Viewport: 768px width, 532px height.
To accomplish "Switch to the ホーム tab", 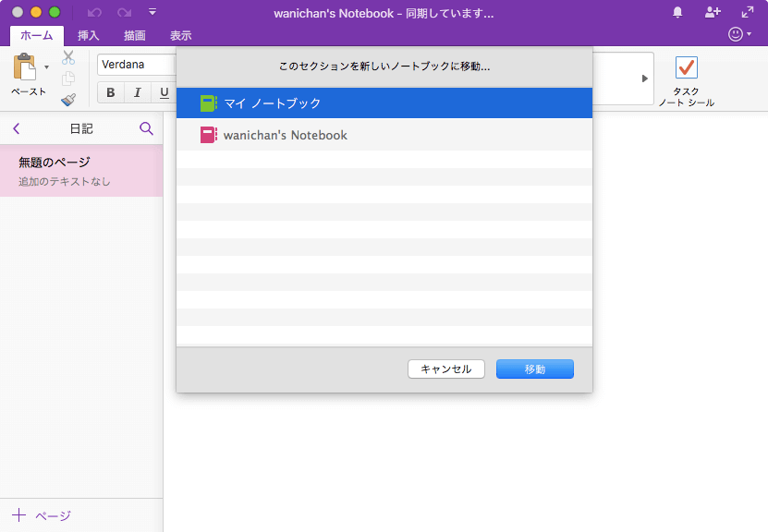I will [x=37, y=36].
